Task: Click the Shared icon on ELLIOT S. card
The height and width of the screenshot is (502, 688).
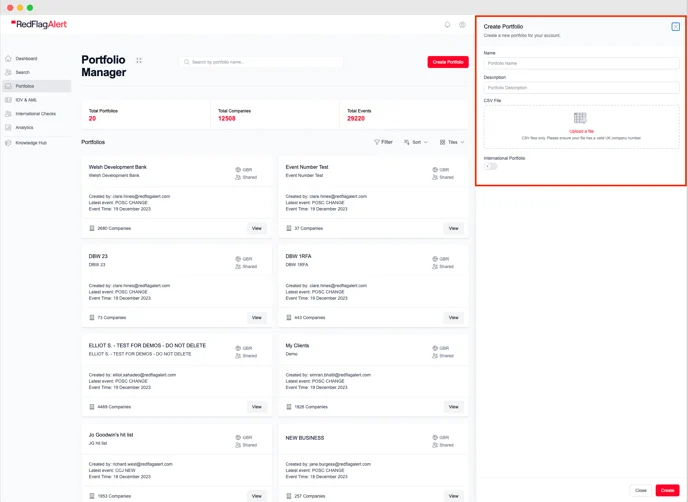Action: pyautogui.click(x=238, y=356)
